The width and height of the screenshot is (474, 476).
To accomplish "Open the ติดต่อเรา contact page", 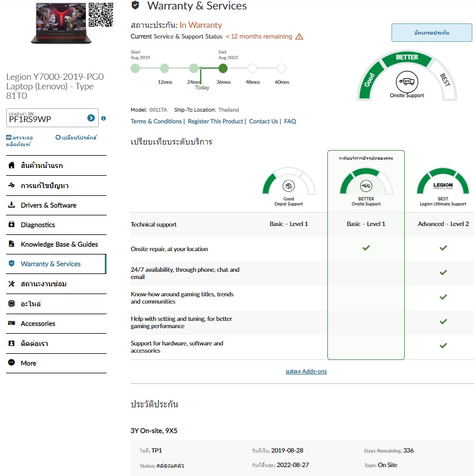I will click(56, 344).
